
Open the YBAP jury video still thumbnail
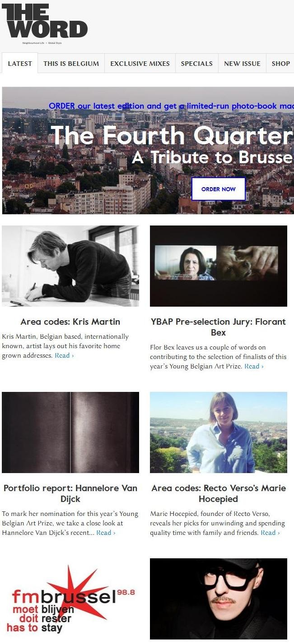pos(219,266)
